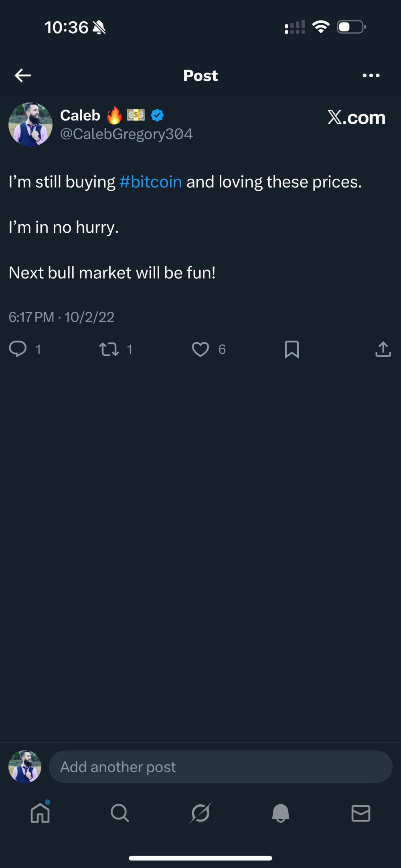Repost this post with retweet icon

click(x=109, y=349)
